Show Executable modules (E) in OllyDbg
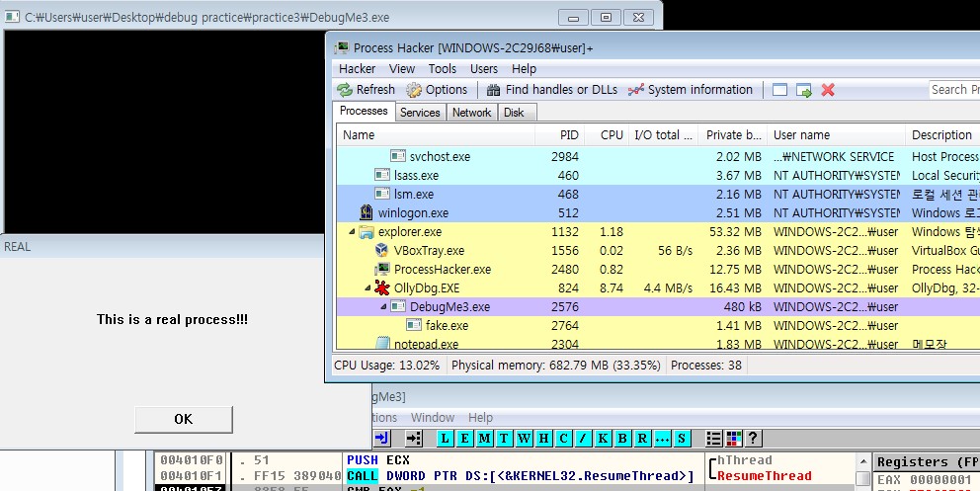980x491 pixels. [x=464, y=439]
